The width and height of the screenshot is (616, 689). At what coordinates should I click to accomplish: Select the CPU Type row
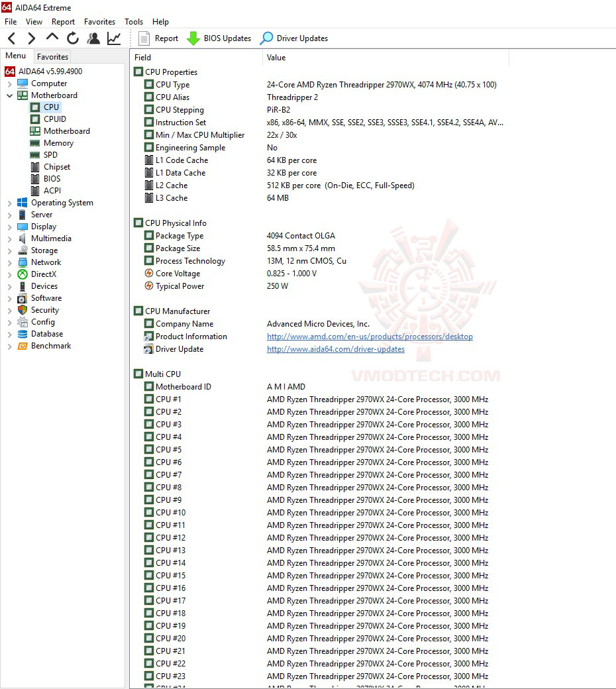pos(321,84)
